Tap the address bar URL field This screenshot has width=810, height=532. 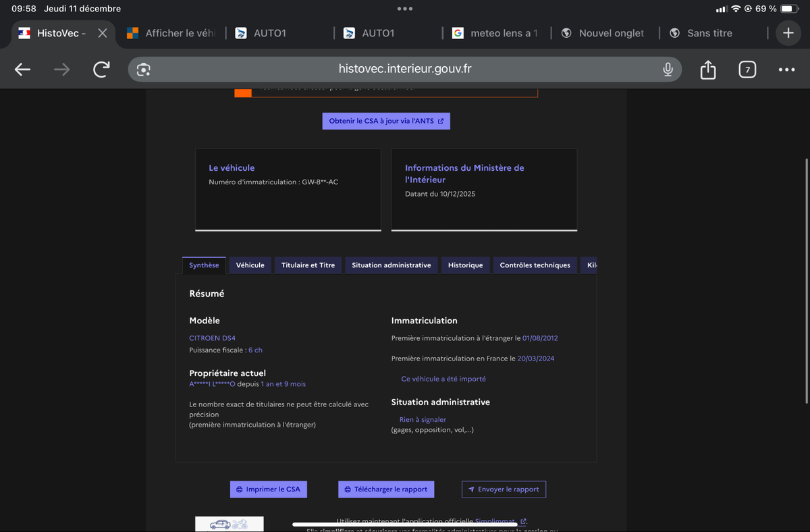click(x=405, y=70)
